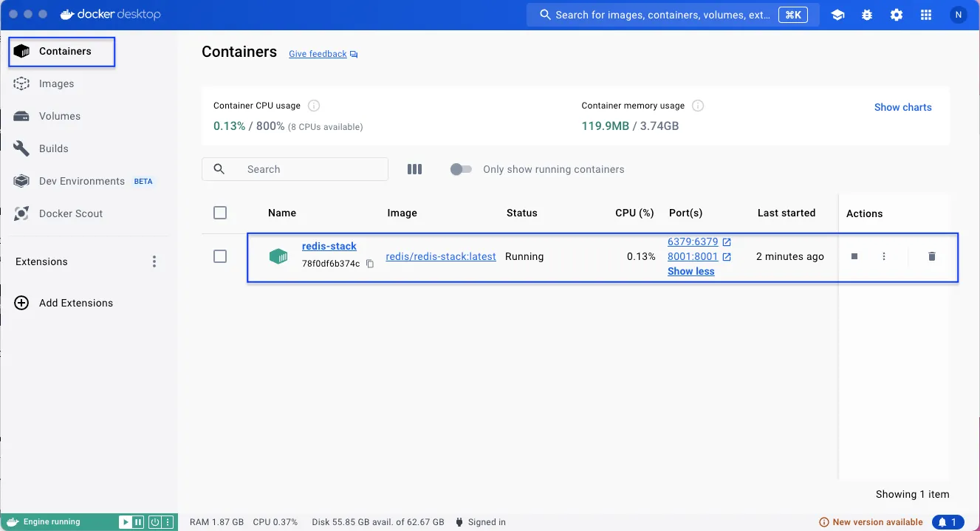Image resolution: width=980 pixels, height=531 pixels.
Task: Click the engine power quit icon
Action: (x=154, y=522)
